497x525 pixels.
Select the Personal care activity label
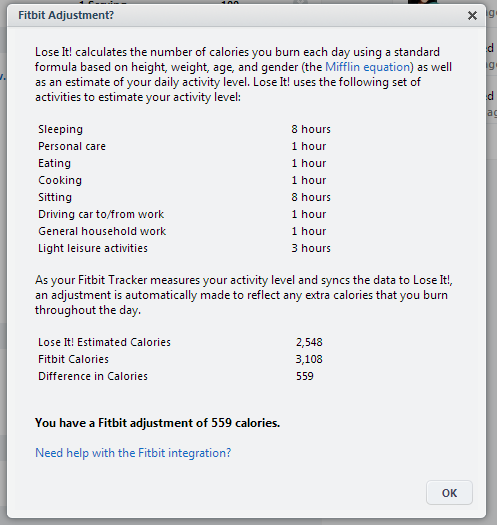(72, 146)
